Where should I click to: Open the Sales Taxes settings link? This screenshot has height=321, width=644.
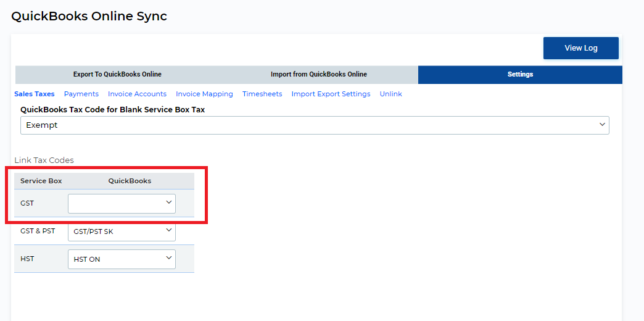pos(35,94)
